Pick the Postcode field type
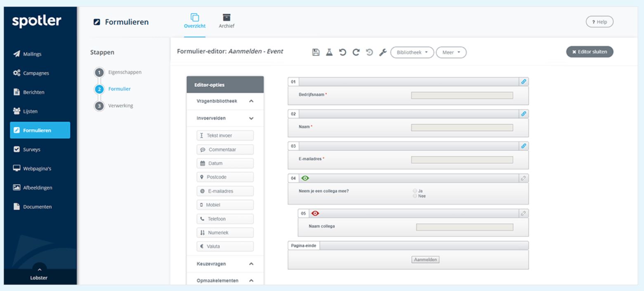644x291 pixels. 225,177
